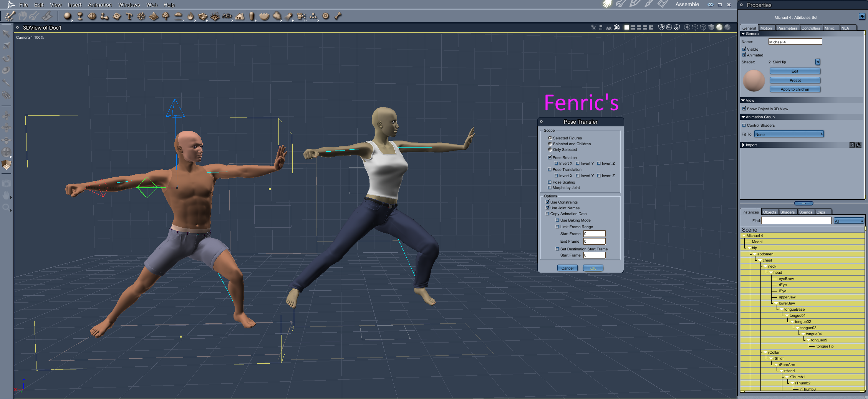
Task: Collapse the Animation Group section
Action: (x=743, y=117)
